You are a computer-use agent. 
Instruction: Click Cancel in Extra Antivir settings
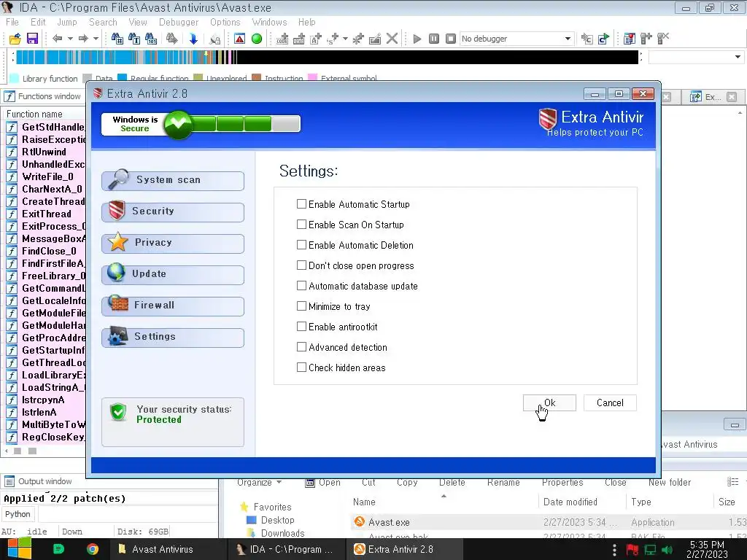pyautogui.click(x=610, y=402)
